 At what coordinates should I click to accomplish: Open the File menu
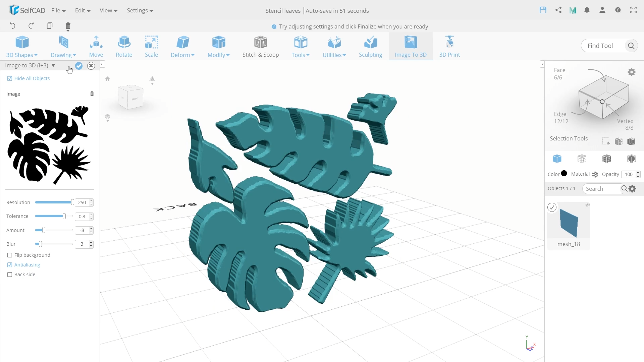click(x=58, y=10)
